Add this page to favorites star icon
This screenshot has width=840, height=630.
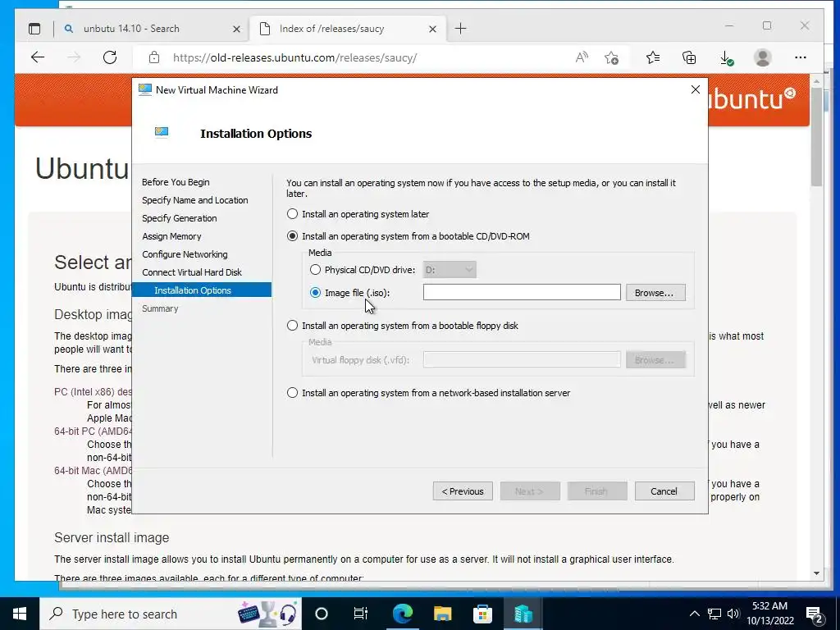611,57
